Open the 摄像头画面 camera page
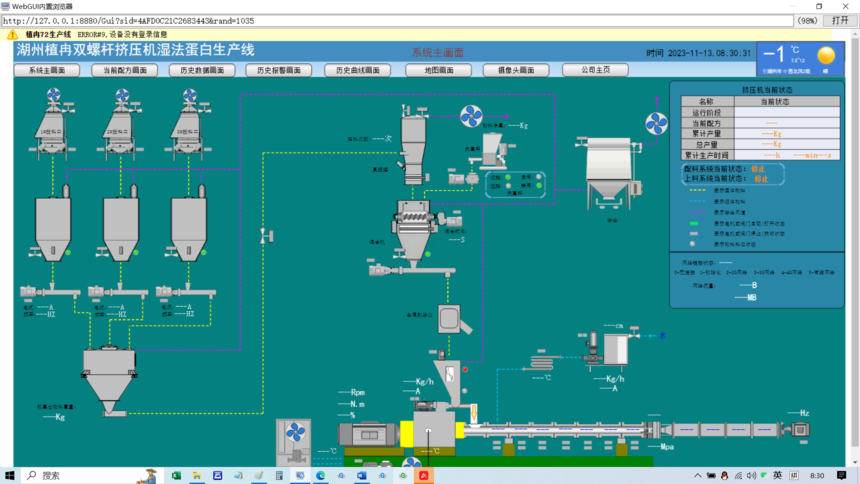 [x=516, y=70]
